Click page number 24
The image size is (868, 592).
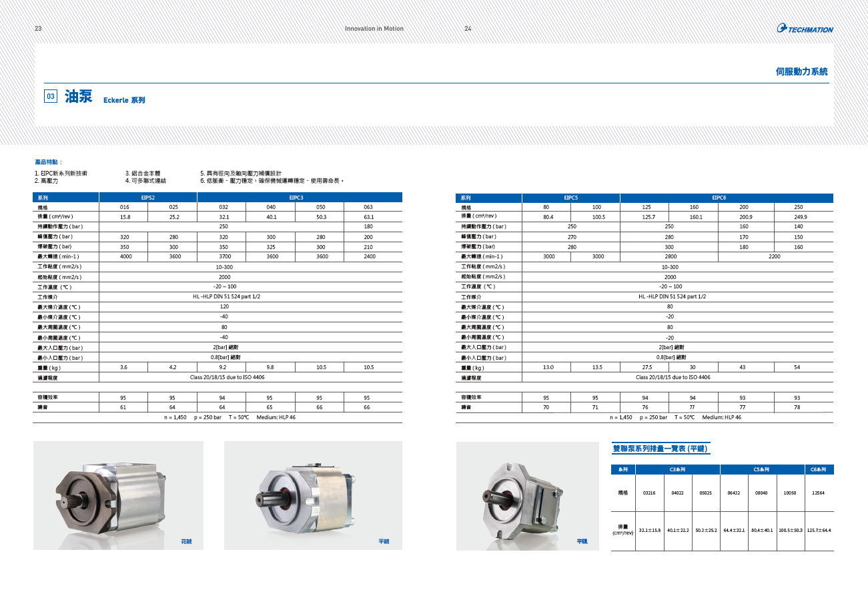pos(468,29)
